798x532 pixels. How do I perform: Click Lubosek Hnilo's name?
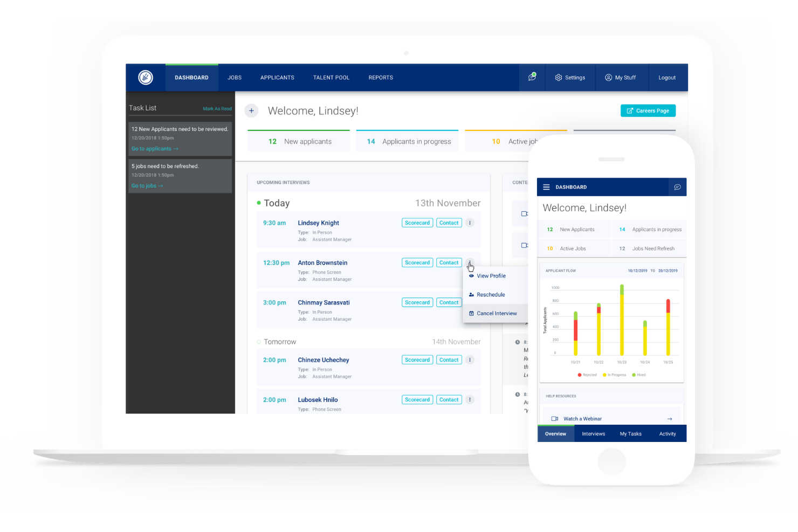318,399
